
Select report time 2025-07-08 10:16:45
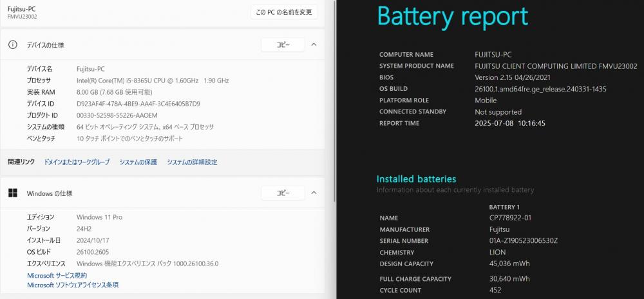510,123
